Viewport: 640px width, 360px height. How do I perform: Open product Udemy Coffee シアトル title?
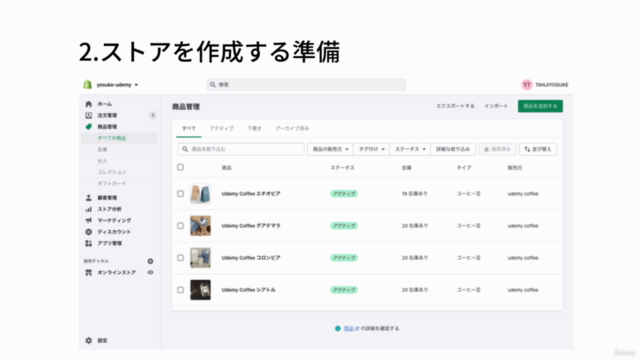(x=249, y=290)
